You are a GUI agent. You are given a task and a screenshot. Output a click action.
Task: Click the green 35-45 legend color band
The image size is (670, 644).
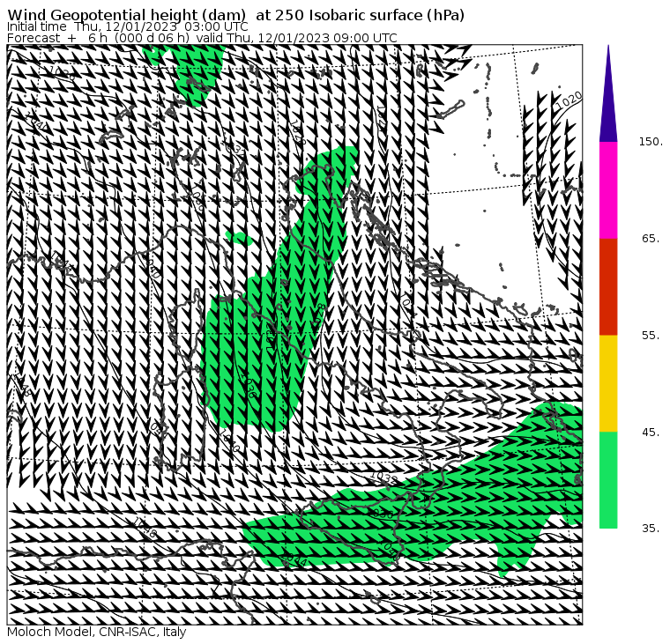[608, 480]
